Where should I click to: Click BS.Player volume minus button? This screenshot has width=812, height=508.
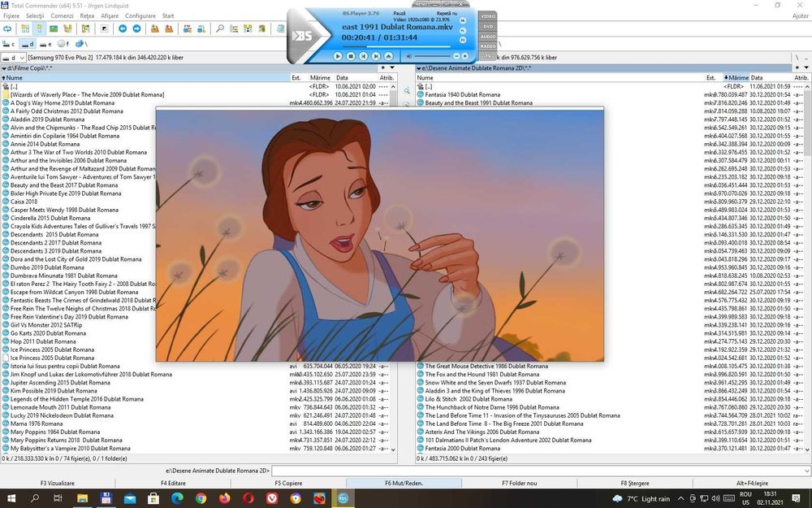pos(456,56)
